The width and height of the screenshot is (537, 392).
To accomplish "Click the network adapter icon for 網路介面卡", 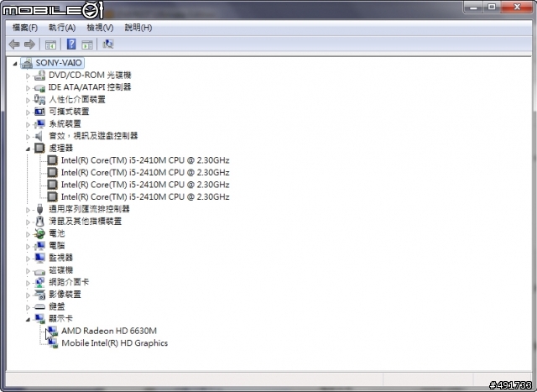I will tap(39, 282).
